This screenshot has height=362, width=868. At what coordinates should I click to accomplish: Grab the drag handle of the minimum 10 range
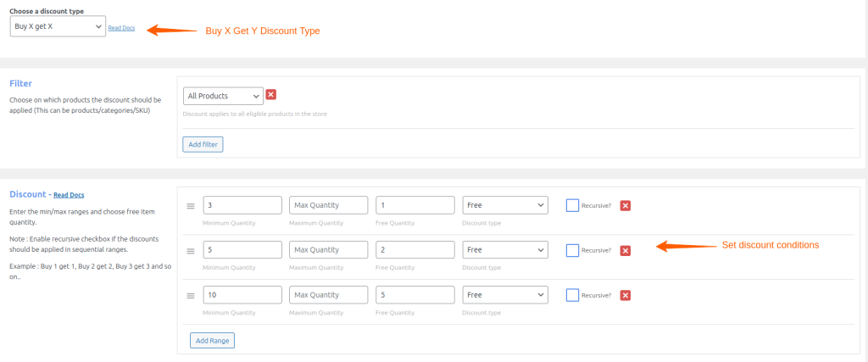(191, 296)
